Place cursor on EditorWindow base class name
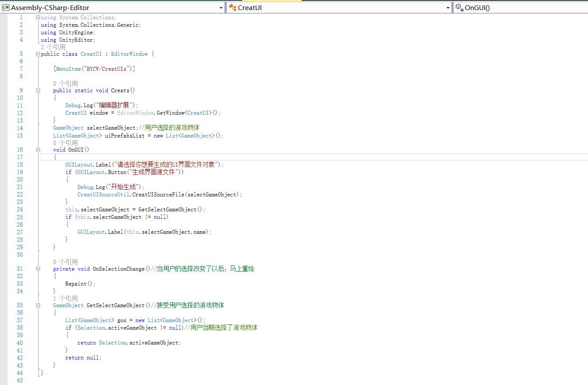 click(x=129, y=54)
